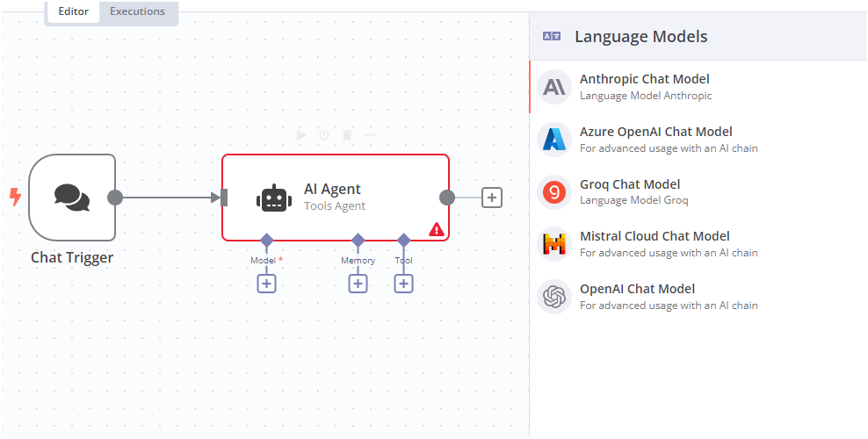Select Anthropic Chat Model entry
The image size is (868, 439).
click(x=698, y=87)
